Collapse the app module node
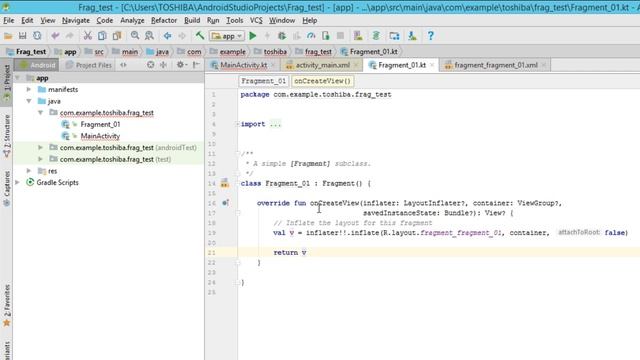 pyautogui.click(x=18, y=78)
